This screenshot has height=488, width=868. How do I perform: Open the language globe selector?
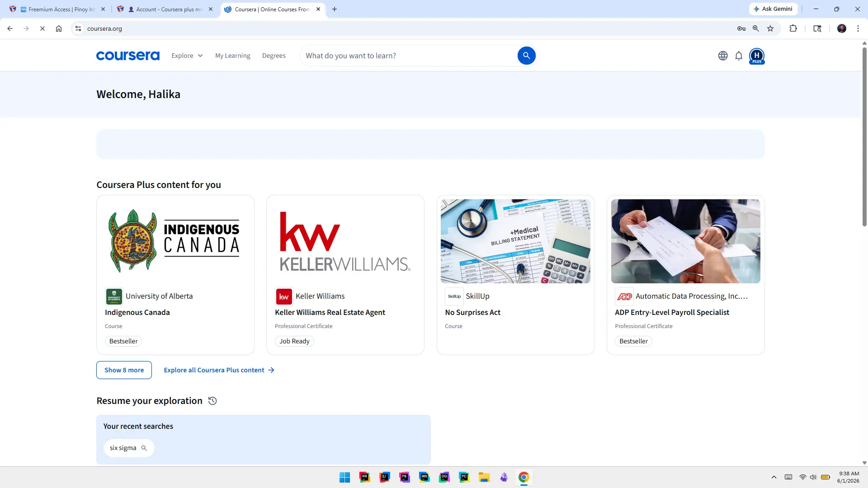pos(723,56)
